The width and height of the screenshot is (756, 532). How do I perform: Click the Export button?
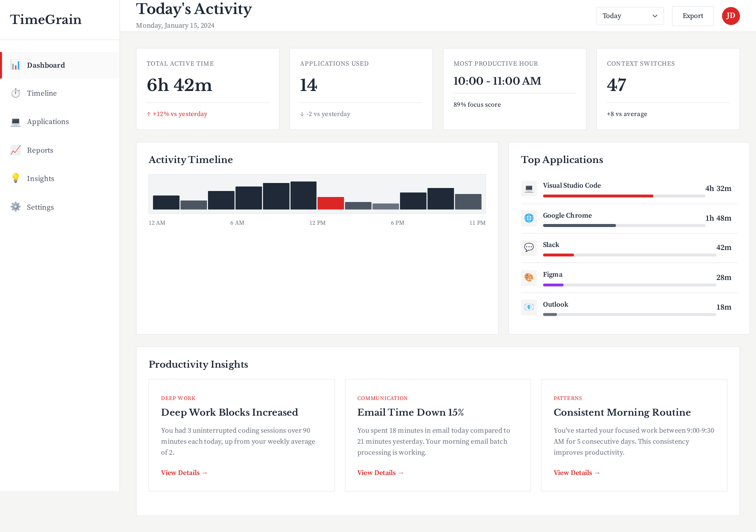coord(693,16)
